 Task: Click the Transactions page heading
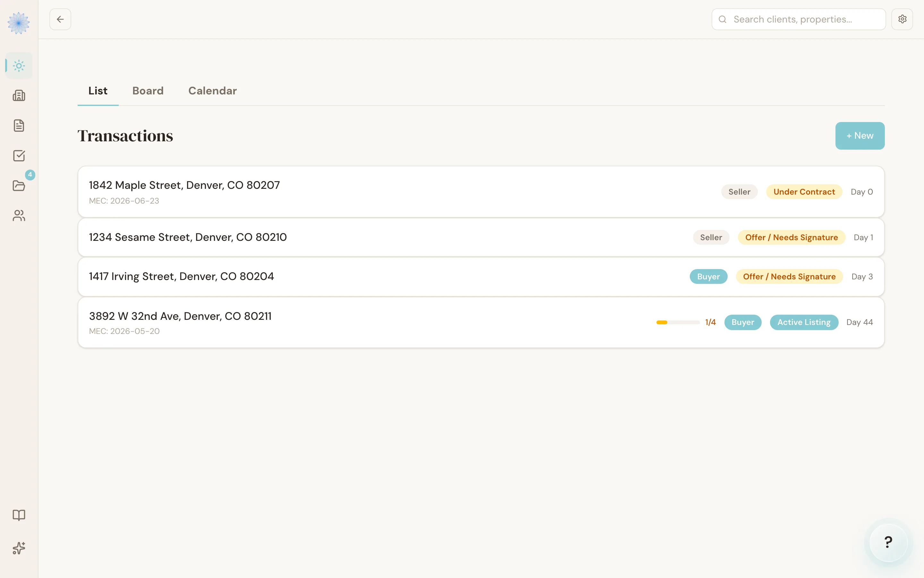[125, 136]
